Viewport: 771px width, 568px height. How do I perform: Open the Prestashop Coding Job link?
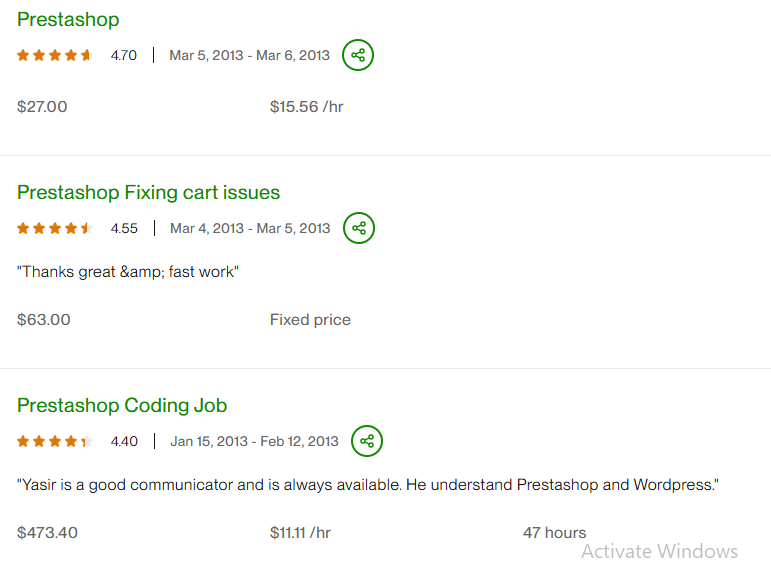[x=122, y=405]
